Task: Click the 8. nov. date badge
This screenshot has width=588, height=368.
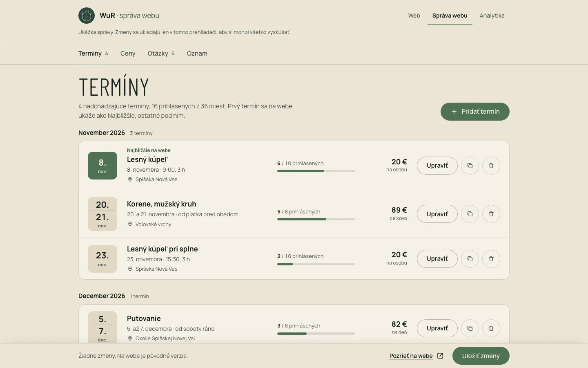Action: [x=102, y=166]
